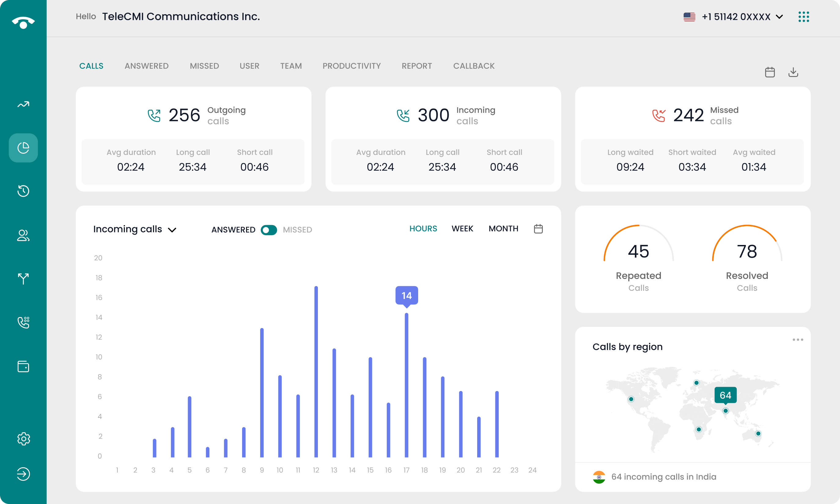
Task: Open the trending analytics sidebar icon
Action: click(x=23, y=104)
